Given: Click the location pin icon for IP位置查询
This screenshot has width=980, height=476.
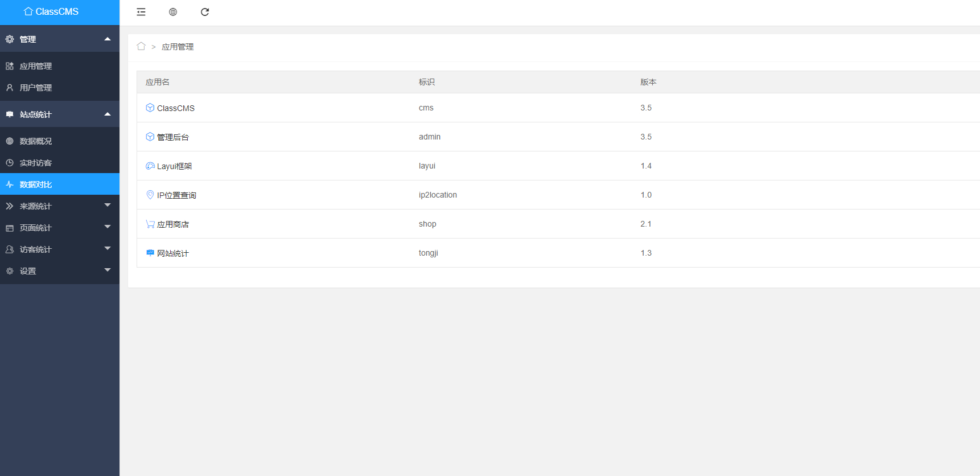Looking at the screenshot, I should point(150,195).
